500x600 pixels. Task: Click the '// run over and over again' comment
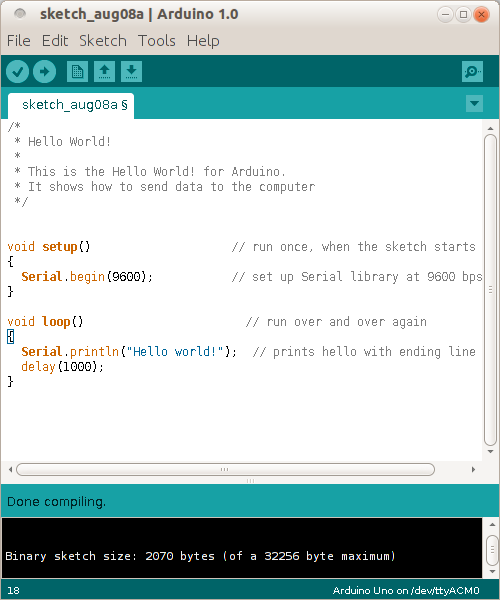pyautogui.click(x=336, y=322)
